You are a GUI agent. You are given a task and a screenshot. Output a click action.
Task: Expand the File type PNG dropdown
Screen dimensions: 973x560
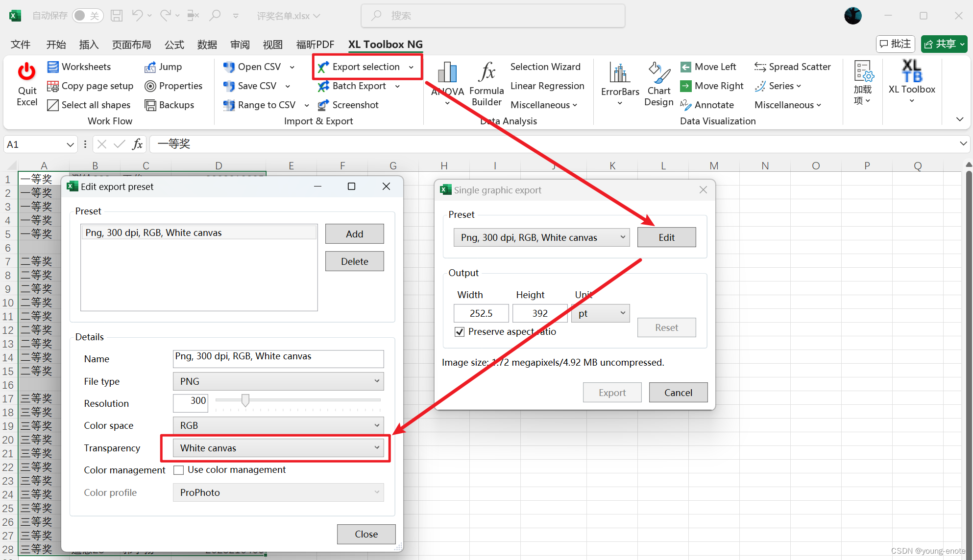(x=278, y=381)
